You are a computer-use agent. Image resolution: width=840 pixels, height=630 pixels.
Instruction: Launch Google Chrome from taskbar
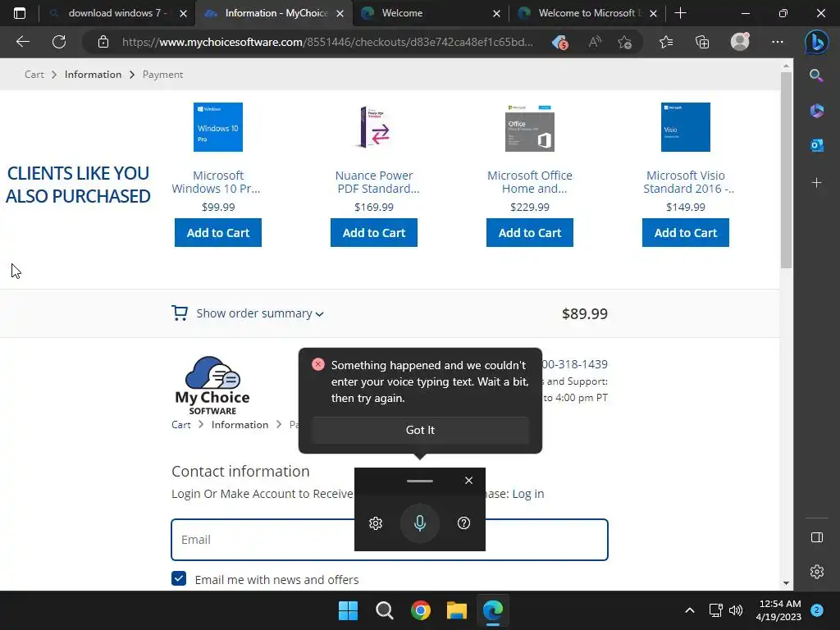point(421,610)
